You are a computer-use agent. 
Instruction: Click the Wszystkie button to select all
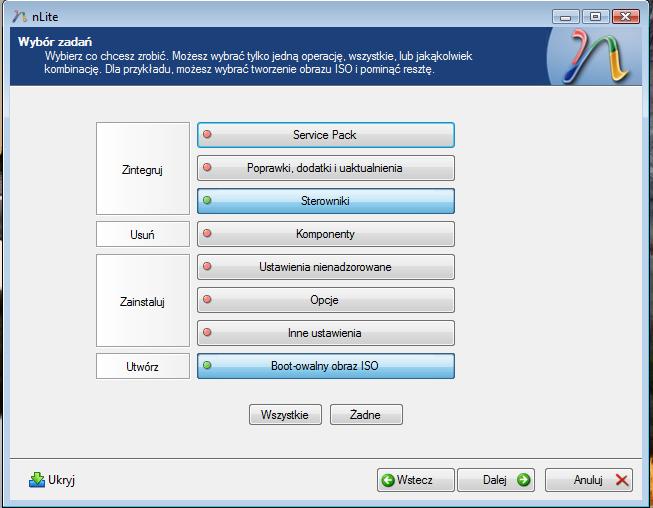285,414
